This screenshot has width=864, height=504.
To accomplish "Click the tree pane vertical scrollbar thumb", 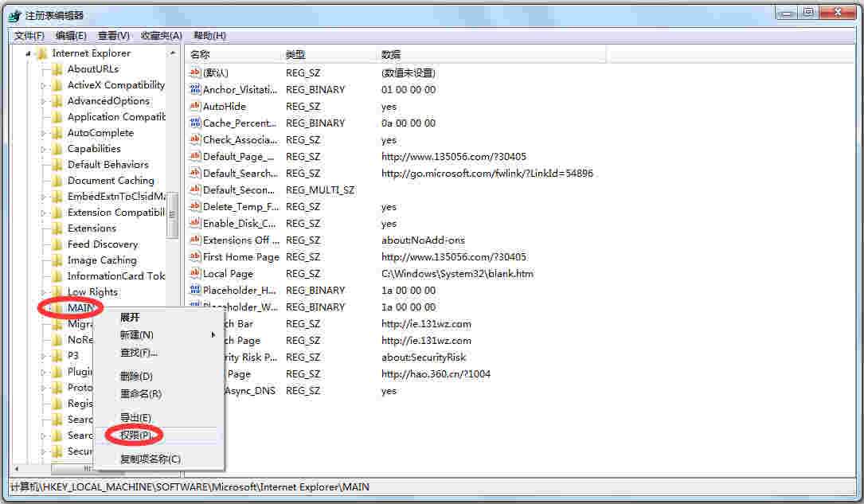I will pyautogui.click(x=173, y=215).
